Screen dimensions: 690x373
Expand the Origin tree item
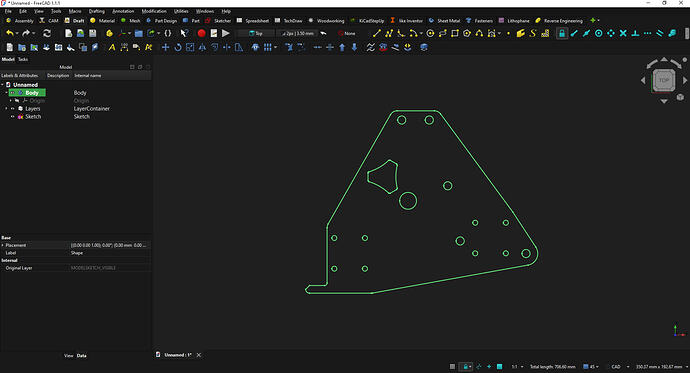pos(11,101)
